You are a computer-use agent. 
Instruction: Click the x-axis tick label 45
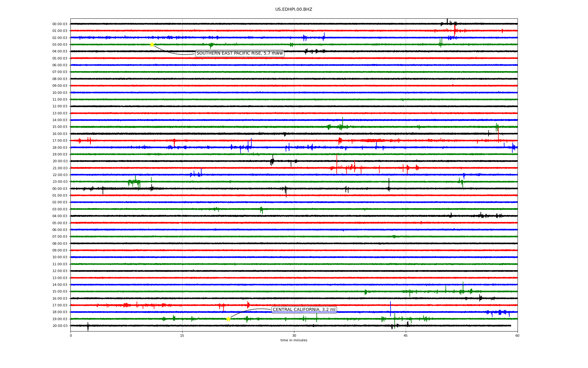406,335
